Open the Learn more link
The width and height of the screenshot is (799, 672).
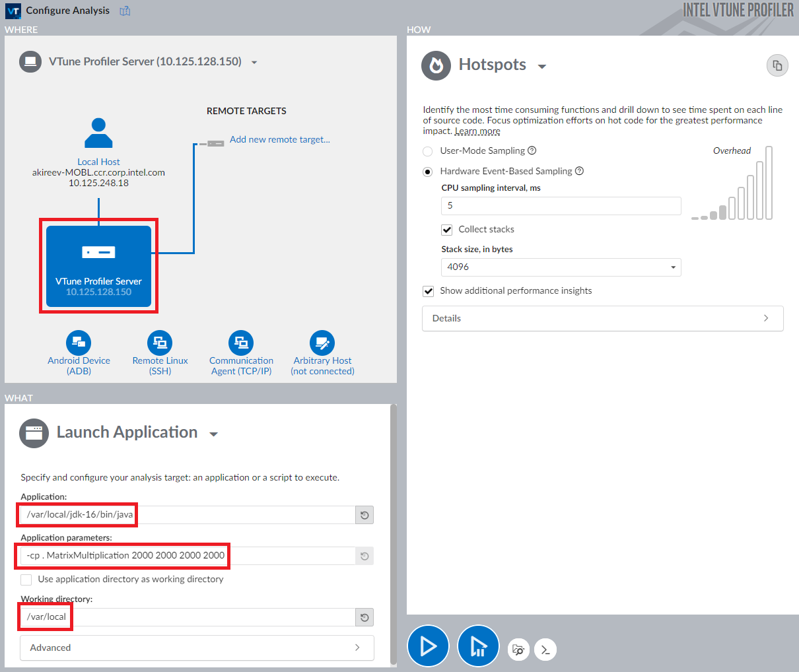pos(477,131)
